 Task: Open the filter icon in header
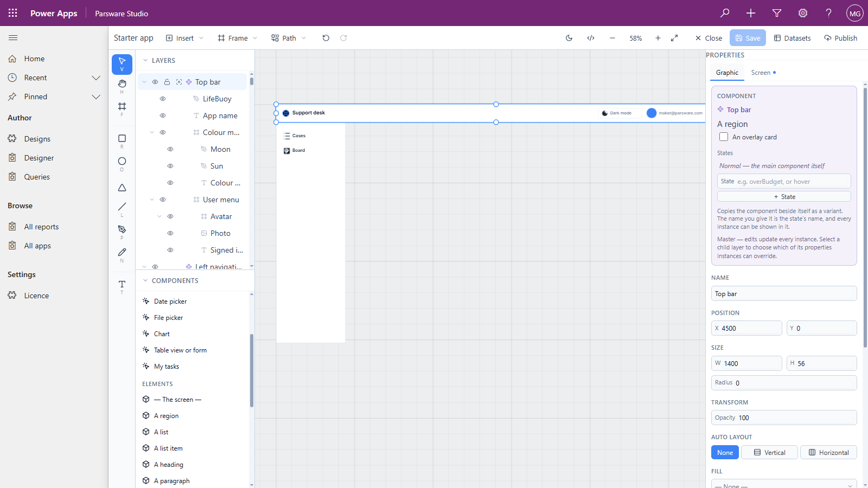[777, 13]
